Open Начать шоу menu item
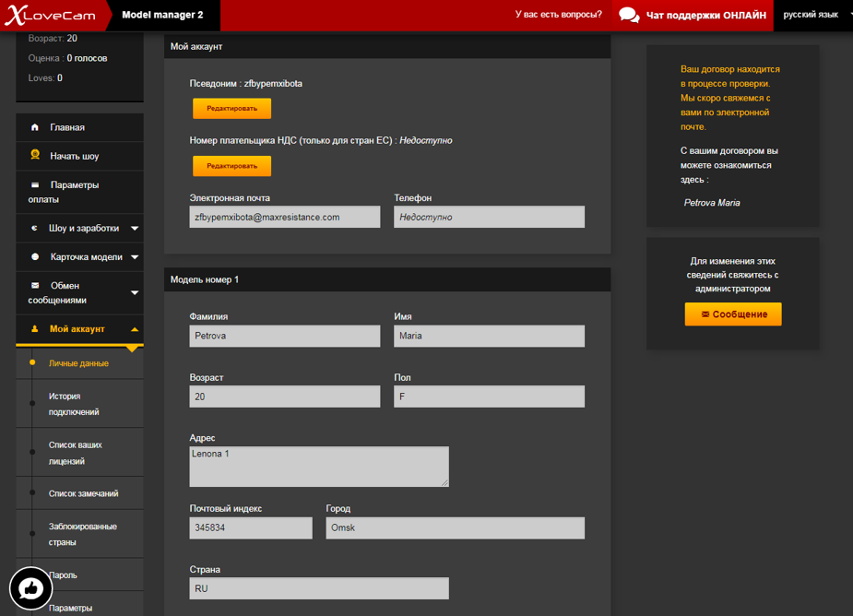This screenshot has height=616, width=853. (80, 156)
